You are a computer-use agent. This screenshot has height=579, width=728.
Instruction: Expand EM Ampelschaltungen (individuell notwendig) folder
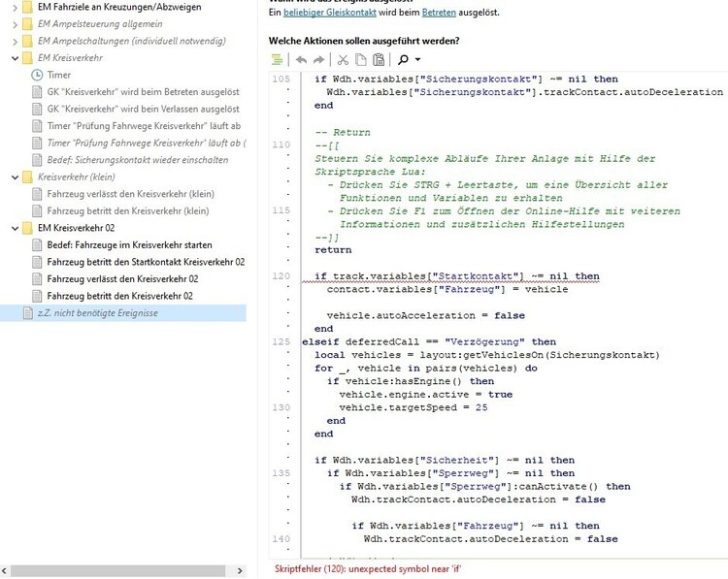(14, 42)
